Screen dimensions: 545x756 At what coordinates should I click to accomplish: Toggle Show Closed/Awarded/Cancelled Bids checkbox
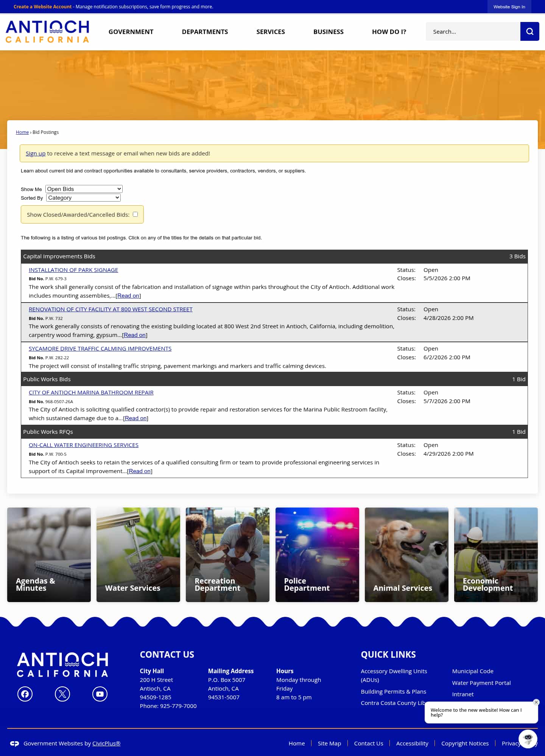(135, 214)
